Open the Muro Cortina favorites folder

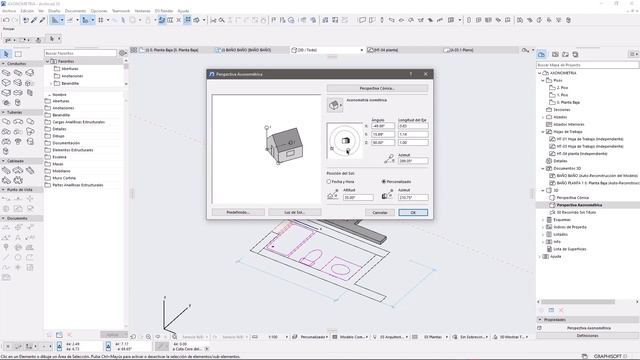pyautogui.click(x=64, y=178)
